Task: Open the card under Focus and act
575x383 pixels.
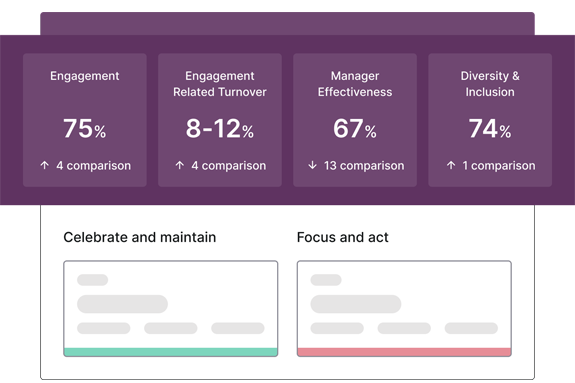Action: coord(404,309)
